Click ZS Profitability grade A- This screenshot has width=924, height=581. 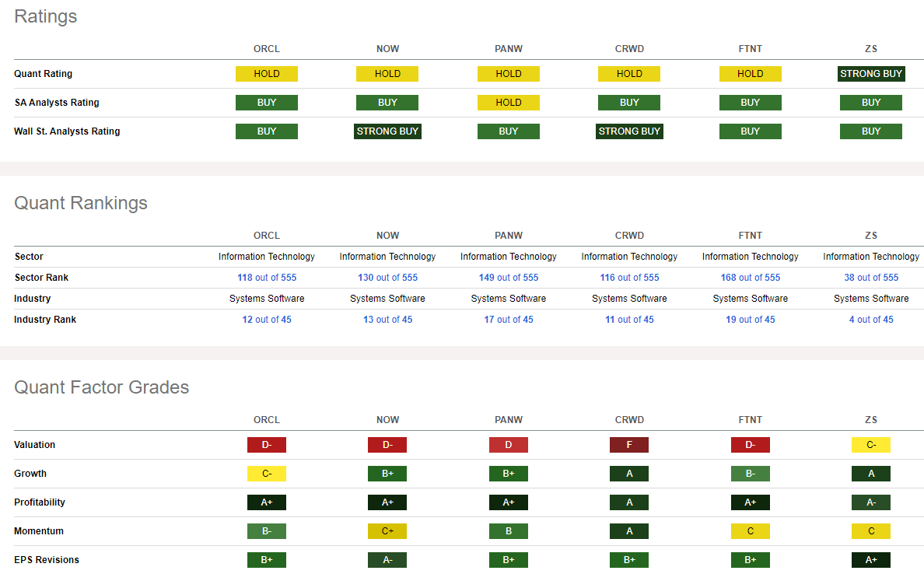(x=871, y=502)
